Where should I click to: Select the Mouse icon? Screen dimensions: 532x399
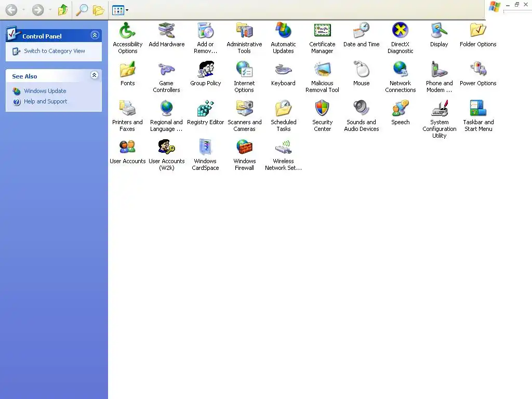coord(362,70)
